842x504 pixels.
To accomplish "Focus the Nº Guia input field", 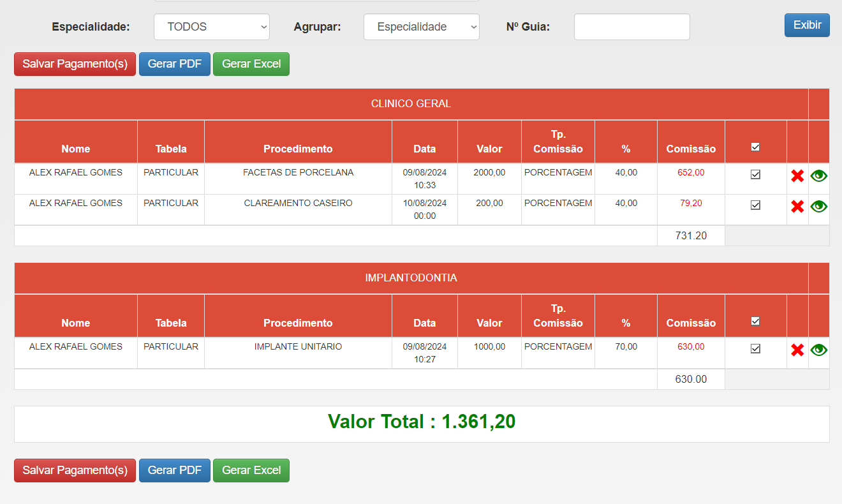I will tap(632, 27).
